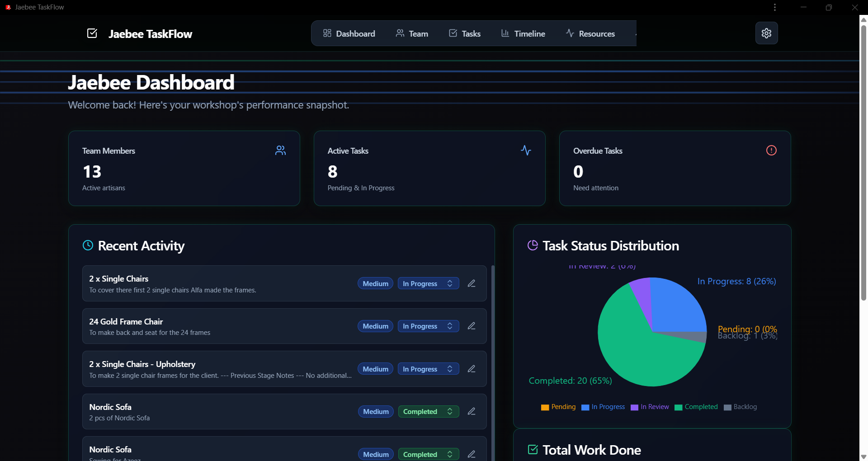868x461 pixels.
Task: Click the page vertical scrollbar thumb
Action: [x=863, y=163]
